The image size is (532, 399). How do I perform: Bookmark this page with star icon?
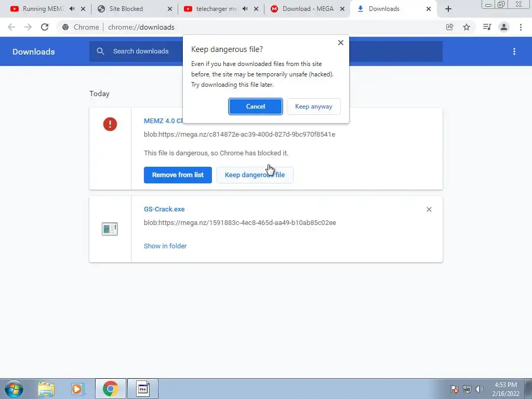[467, 27]
